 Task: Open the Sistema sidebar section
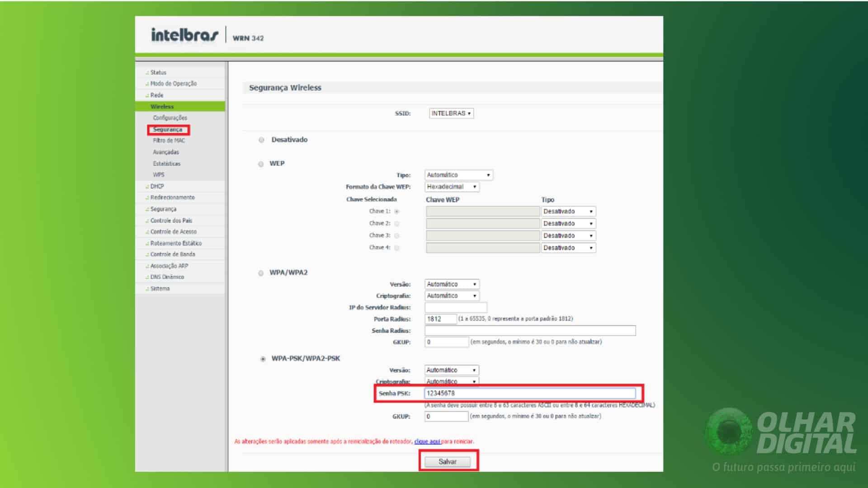[x=160, y=289]
